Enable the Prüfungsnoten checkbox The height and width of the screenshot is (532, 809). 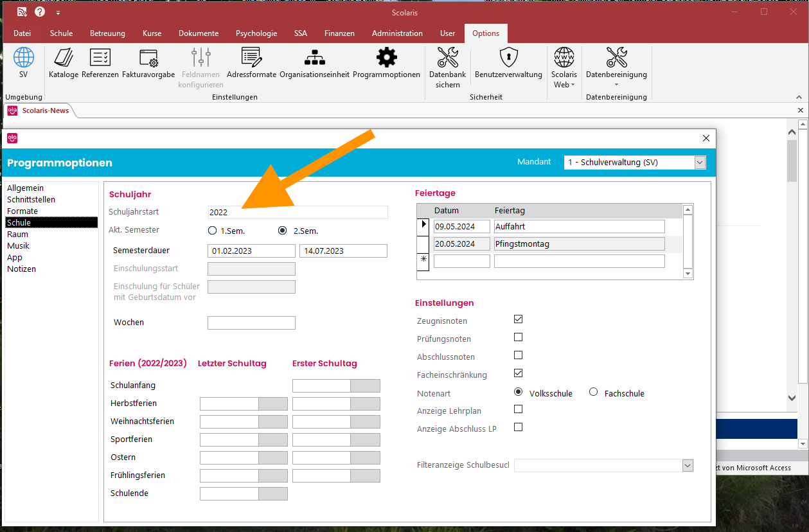[x=519, y=337]
